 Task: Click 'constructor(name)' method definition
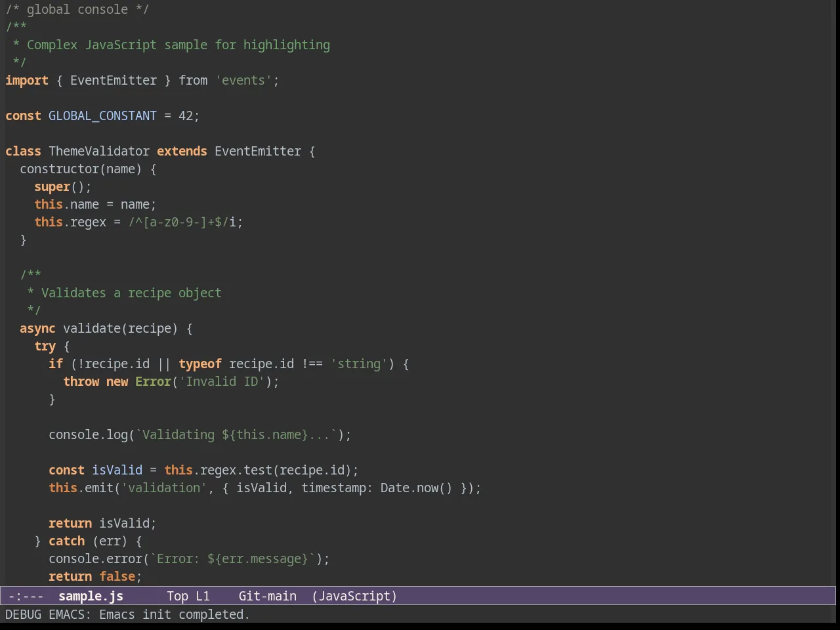[81, 169]
